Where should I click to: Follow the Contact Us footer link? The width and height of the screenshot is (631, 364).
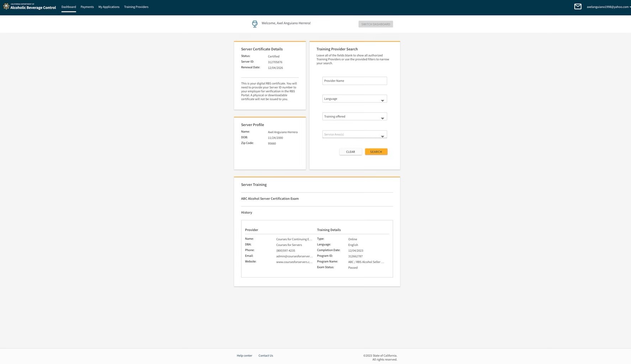(x=265, y=355)
